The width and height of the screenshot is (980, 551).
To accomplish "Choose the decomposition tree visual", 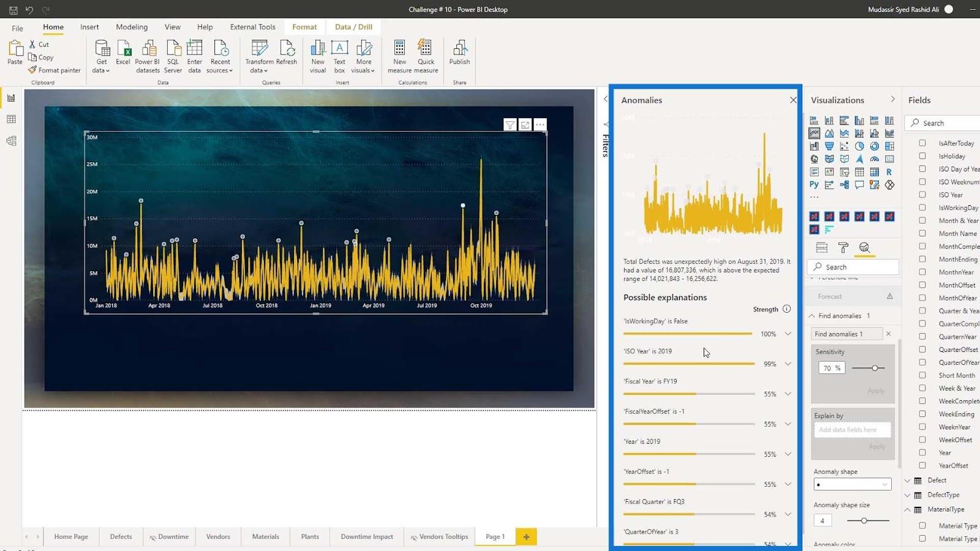I will click(844, 185).
